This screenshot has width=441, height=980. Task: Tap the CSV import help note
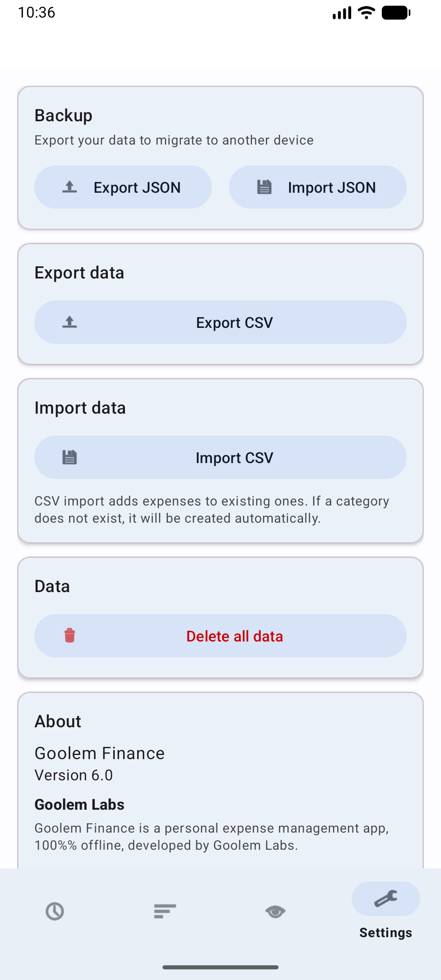[212, 510]
